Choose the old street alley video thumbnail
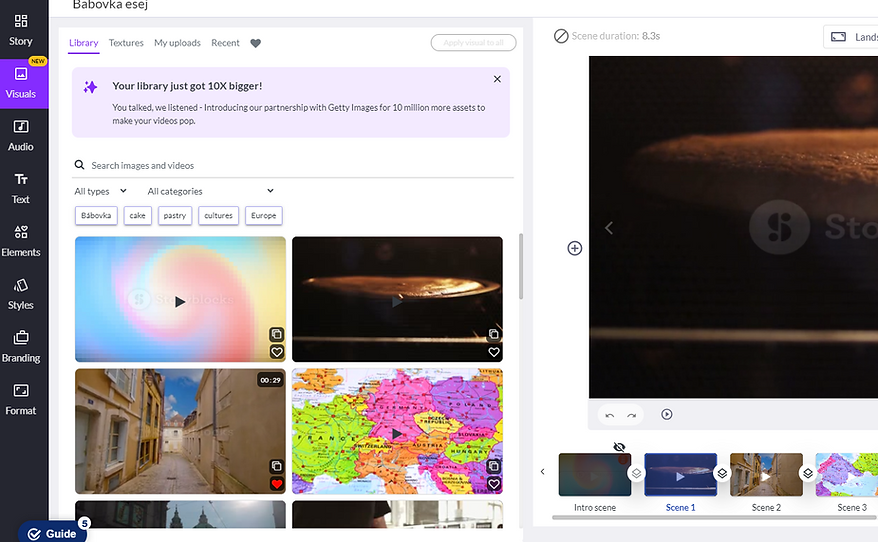Screen dimensions: 878x542 click(180, 431)
